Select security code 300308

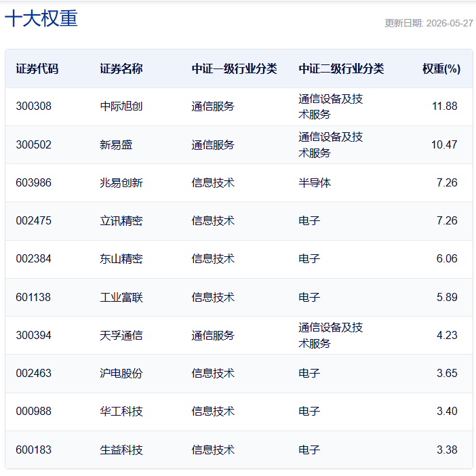[x=34, y=106]
